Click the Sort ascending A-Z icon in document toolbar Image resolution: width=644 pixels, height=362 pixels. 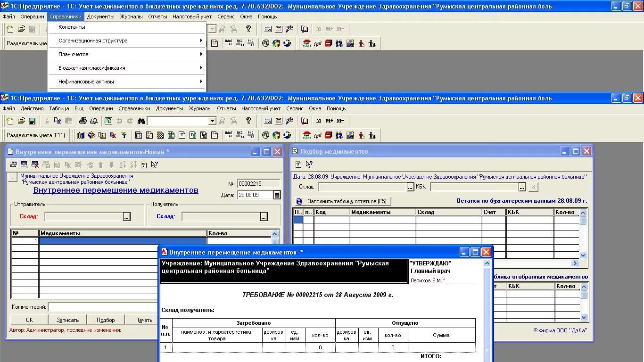123,165
